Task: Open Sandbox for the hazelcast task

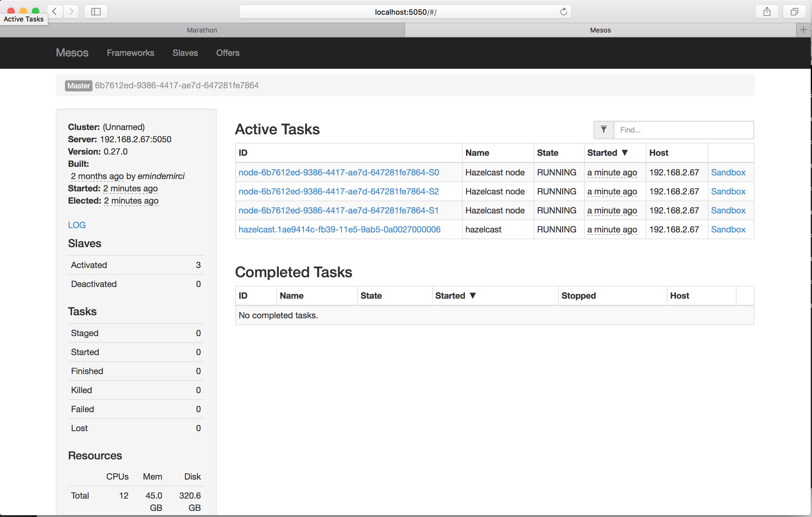Action: (728, 229)
